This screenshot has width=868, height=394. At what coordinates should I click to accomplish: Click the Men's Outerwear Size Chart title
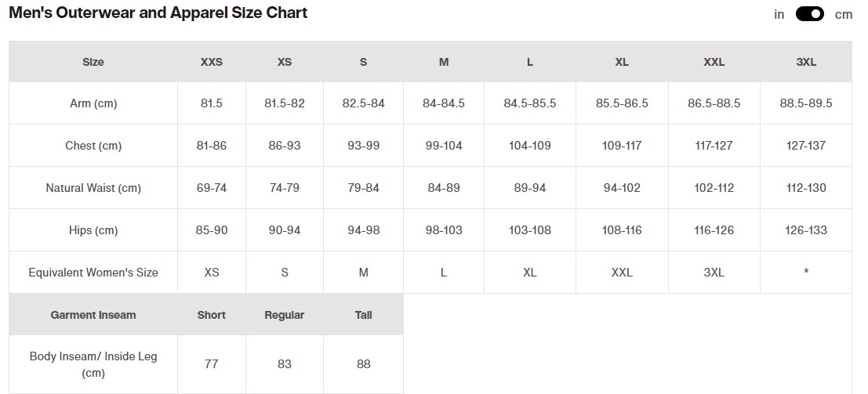coord(158,13)
